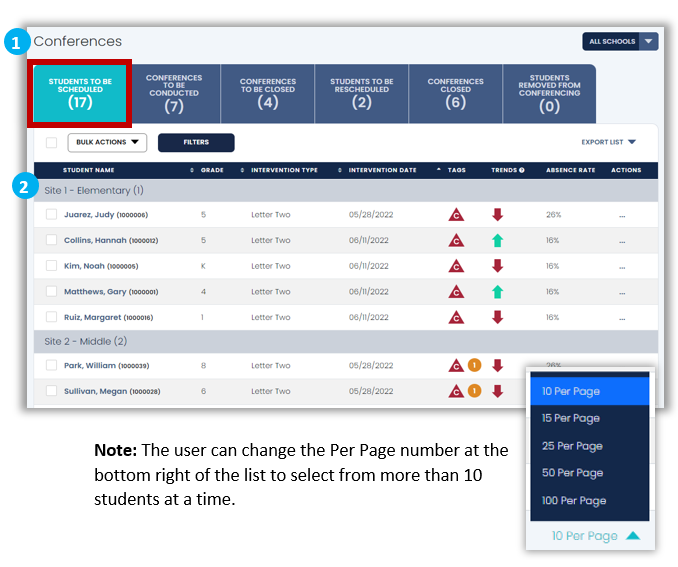Sort by Student Name column arrows
678x567 pixels.
(192, 170)
